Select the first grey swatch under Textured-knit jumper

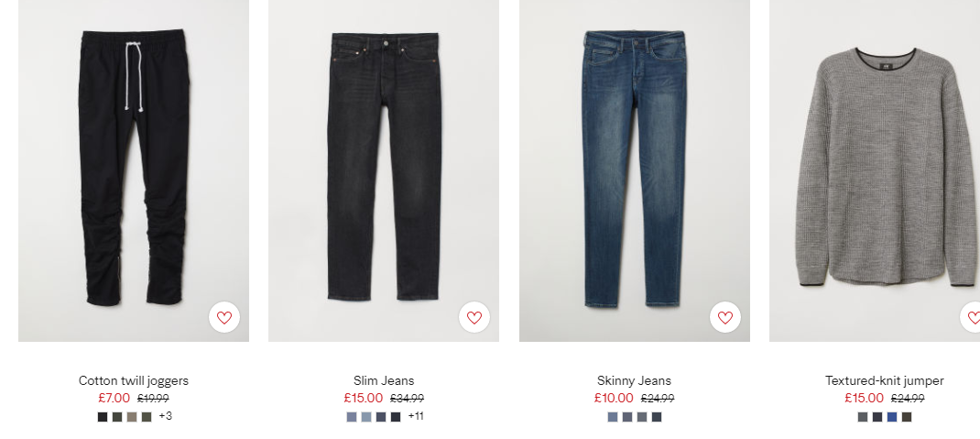coord(863,417)
